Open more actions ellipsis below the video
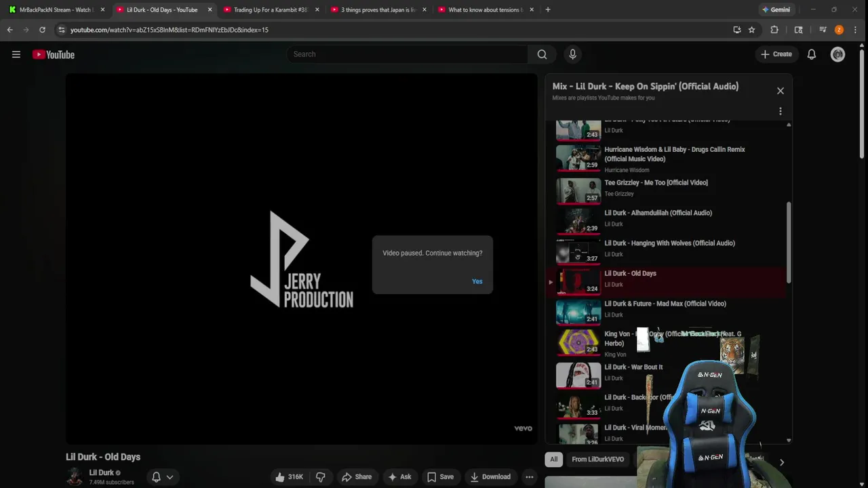 [x=529, y=476]
